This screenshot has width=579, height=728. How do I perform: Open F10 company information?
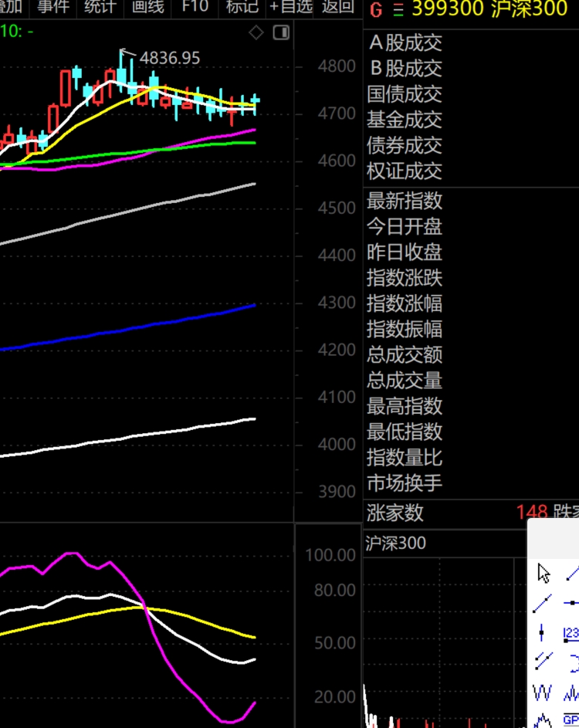[x=195, y=8]
